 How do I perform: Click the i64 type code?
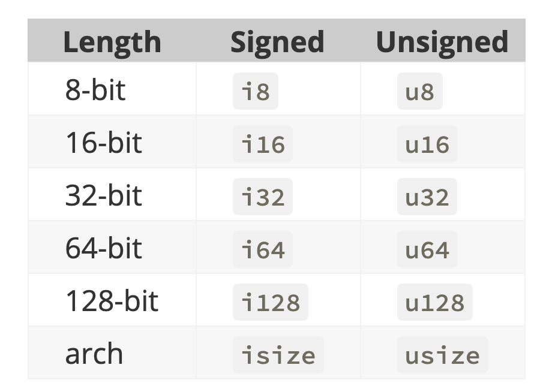263,250
